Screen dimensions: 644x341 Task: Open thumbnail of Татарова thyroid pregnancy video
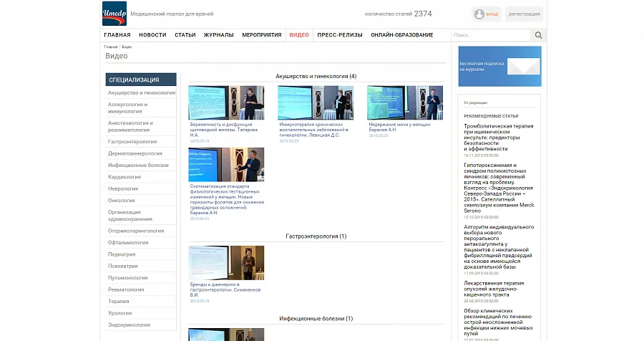coord(226,103)
